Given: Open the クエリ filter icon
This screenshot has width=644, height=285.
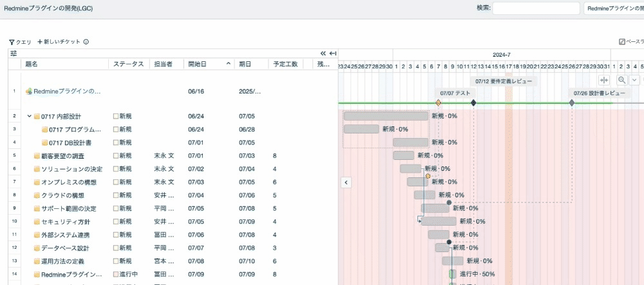Looking at the screenshot, I should coord(12,42).
